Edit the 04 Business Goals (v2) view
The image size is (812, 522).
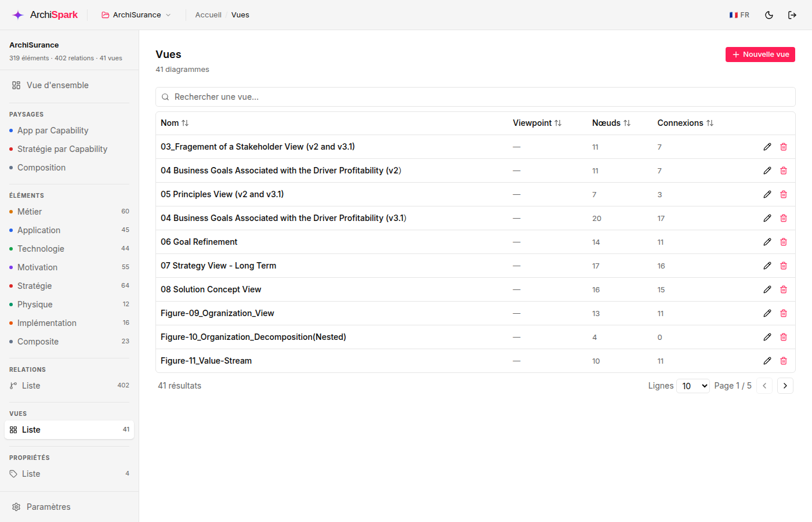point(767,171)
